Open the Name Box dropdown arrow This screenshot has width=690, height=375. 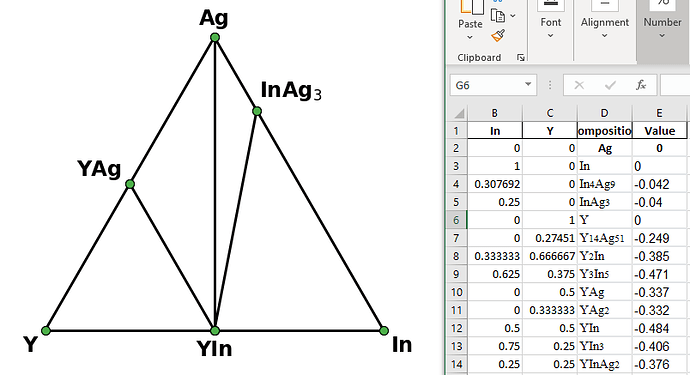point(528,85)
